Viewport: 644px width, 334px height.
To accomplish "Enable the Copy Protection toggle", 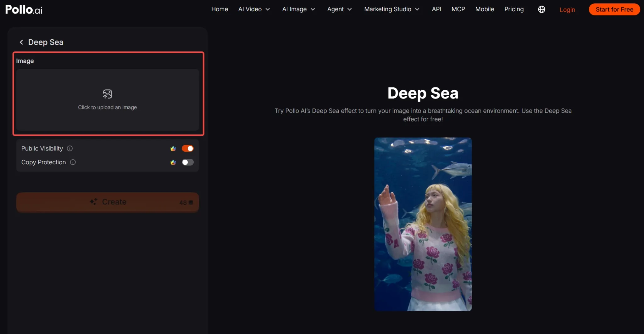I will 188,162.
